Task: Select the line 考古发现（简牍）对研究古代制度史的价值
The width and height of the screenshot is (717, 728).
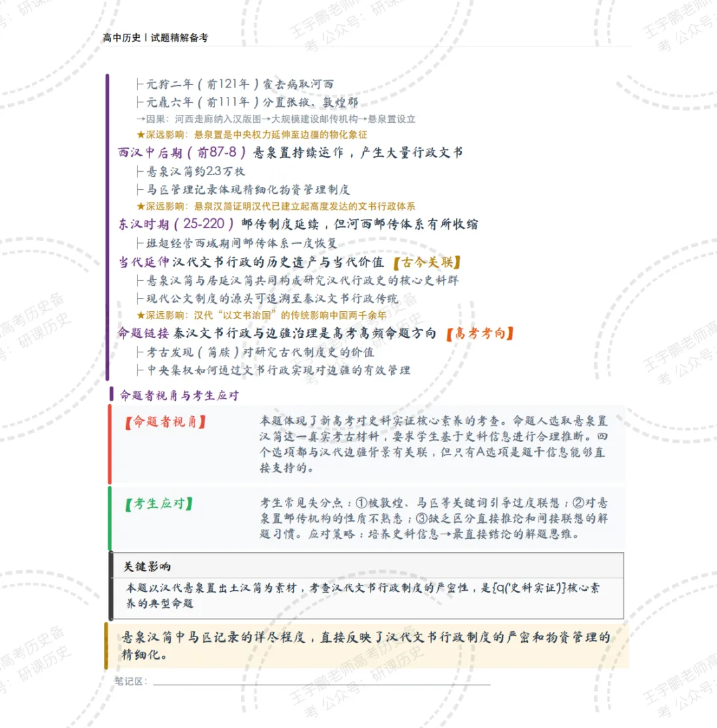Action: pos(256,352)
